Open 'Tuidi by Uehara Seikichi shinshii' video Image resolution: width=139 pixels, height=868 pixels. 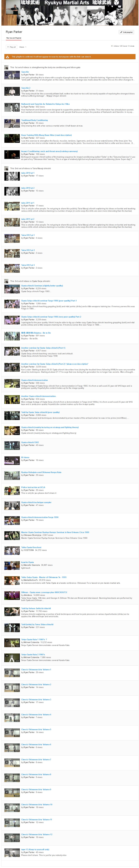coord(36,609)
